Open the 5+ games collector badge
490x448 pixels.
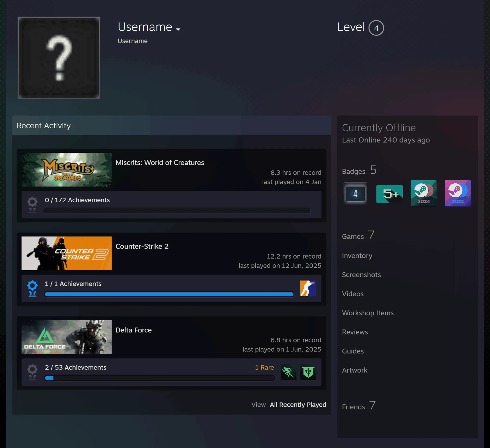389,194
